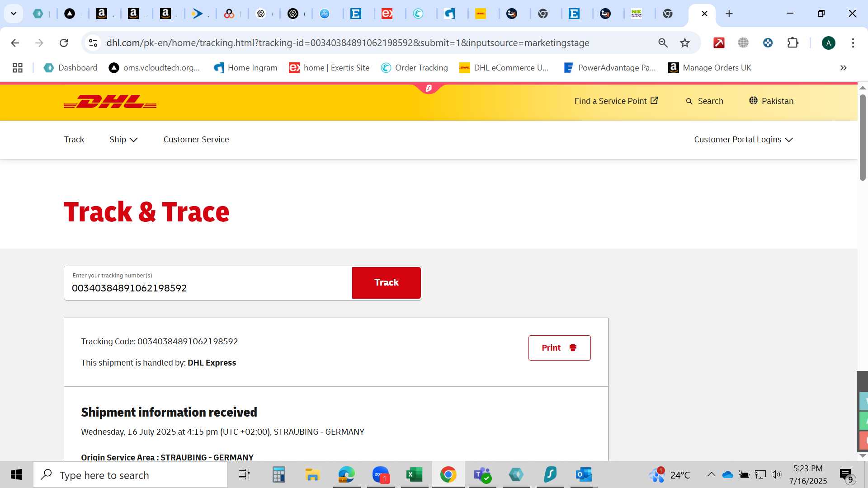The height and width of the screenshot is (488, 868).
Task: Go back to previous page
Action: [15, 43]
